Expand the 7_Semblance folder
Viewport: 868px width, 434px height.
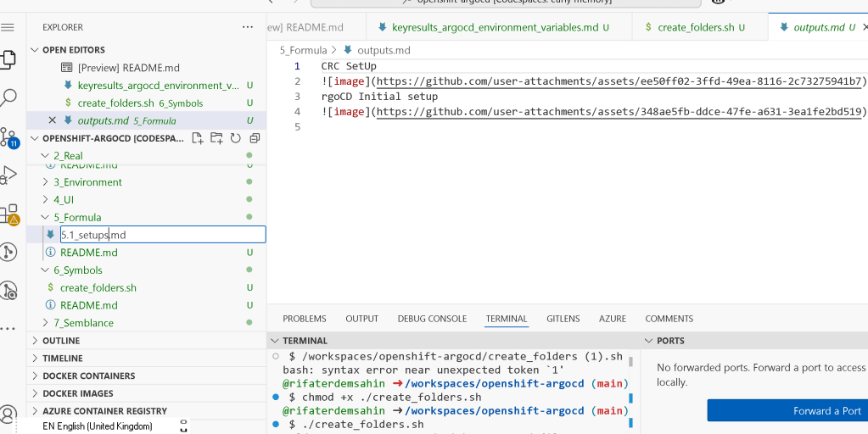point(47,323)
